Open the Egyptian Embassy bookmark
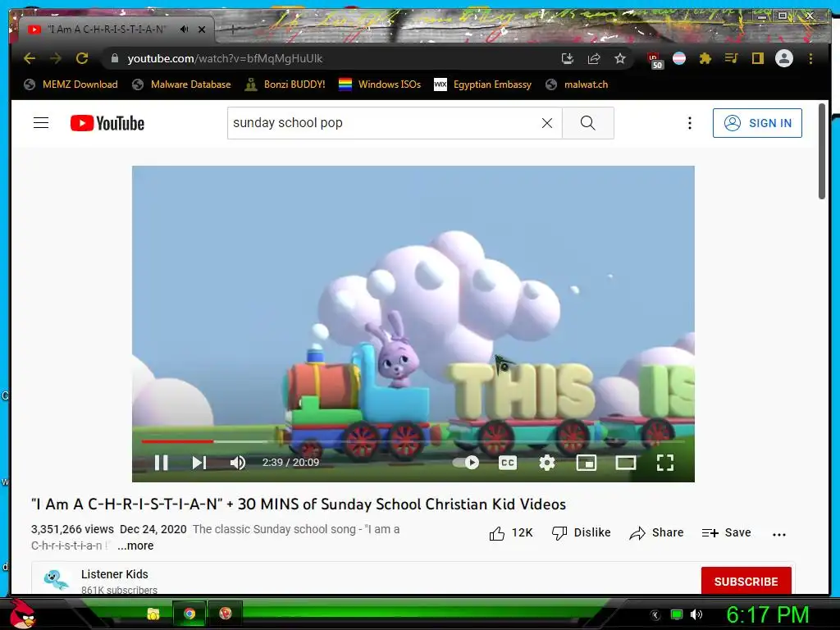The height and width of the screenshot is (630, 840). tap(482, 84)
